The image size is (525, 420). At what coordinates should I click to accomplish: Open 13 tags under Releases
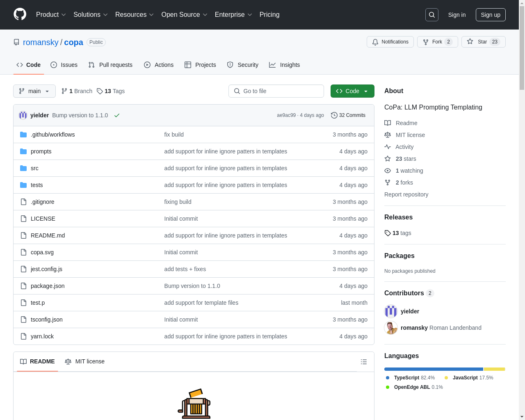pyautogui.click(x=398, y=233)
